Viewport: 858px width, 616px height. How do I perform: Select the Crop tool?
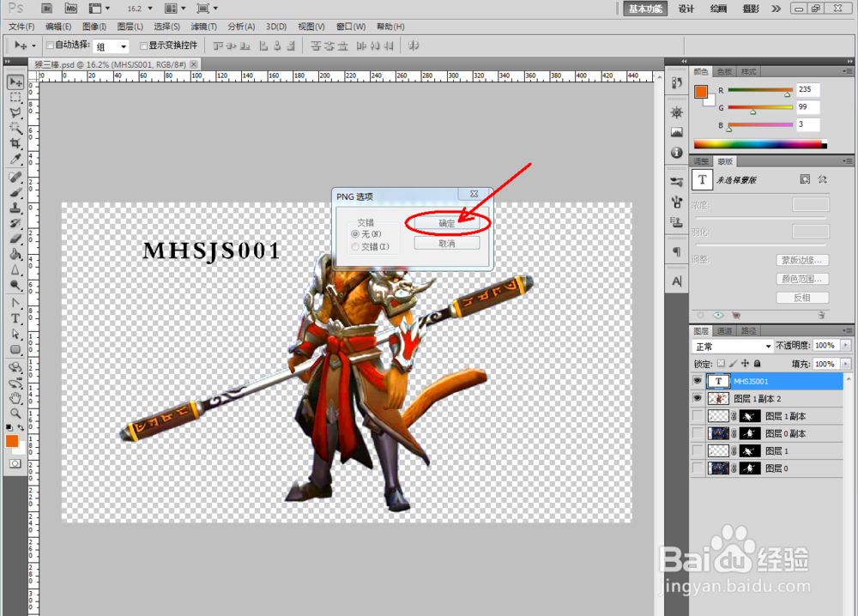point(15,143)
